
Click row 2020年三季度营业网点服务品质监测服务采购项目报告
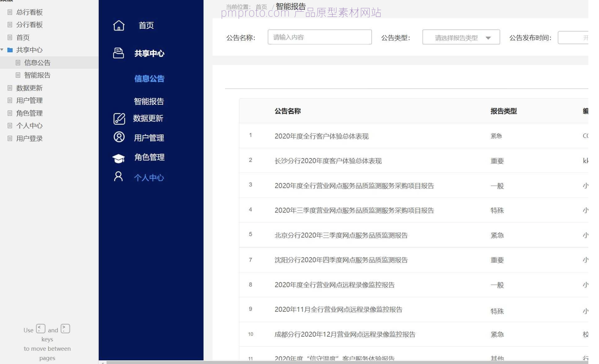pyautogui.click(x=414, y=210)
